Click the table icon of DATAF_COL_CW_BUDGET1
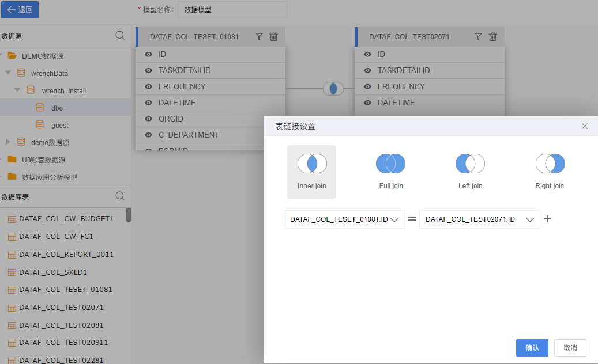 click(x=12, y=219)
